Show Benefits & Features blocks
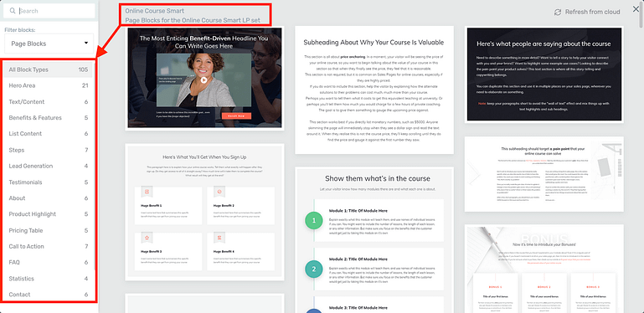 [49, 118]
